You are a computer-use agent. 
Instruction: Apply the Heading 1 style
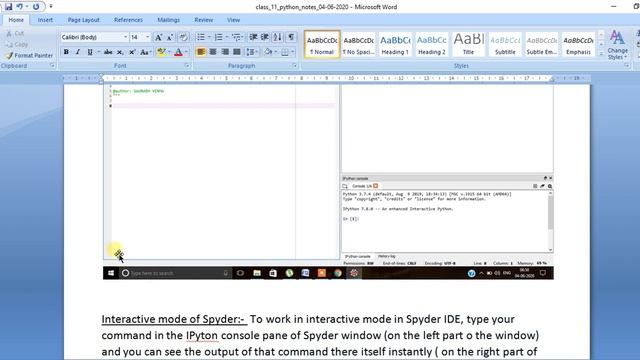point(395,44)
